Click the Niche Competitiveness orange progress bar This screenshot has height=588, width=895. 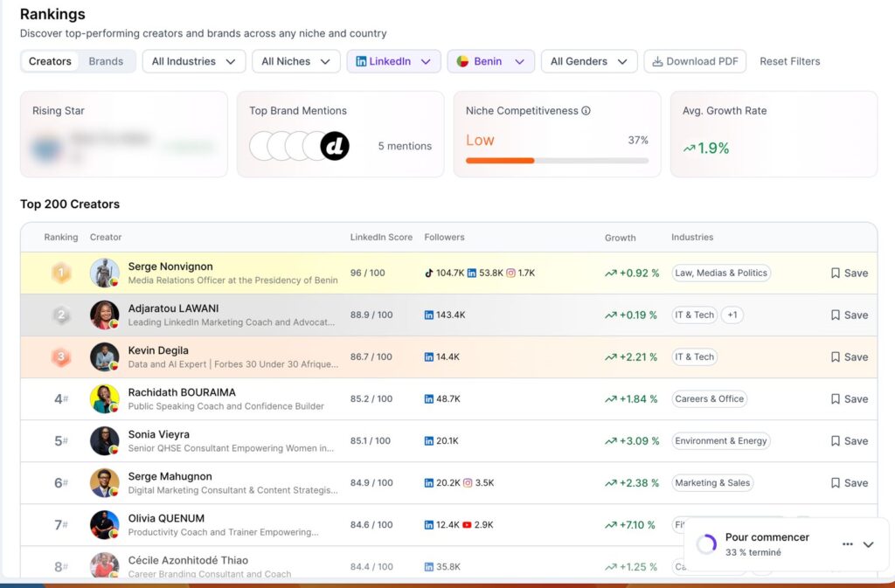pyautogui.click(x=500, y=161)
